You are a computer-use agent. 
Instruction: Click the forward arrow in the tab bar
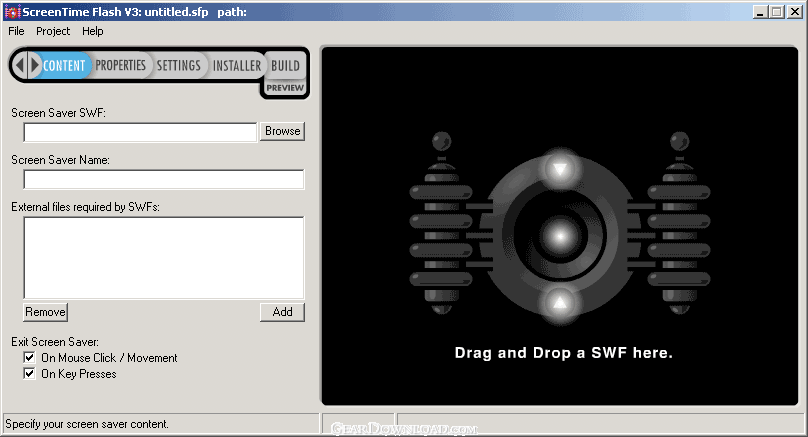click(x=35, y=65)
